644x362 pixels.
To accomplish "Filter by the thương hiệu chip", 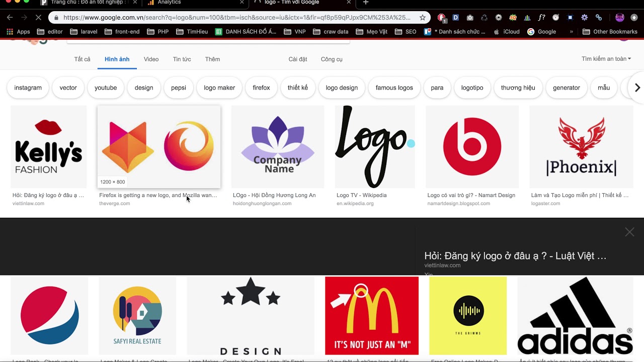I will click(x=518, y=87).
